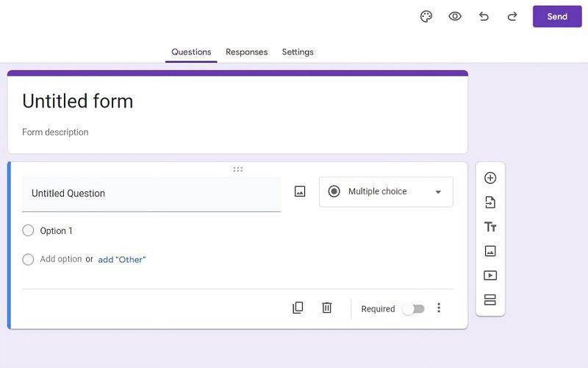Viewport: 588px width, 368px height.
Task: Click the radio circle beside Add option
Action: click(x=28, y=260)
